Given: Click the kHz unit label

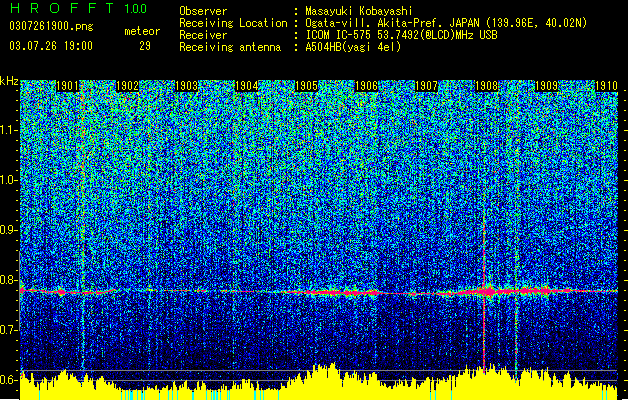Looking at the screenshot, I should (9, 81).
